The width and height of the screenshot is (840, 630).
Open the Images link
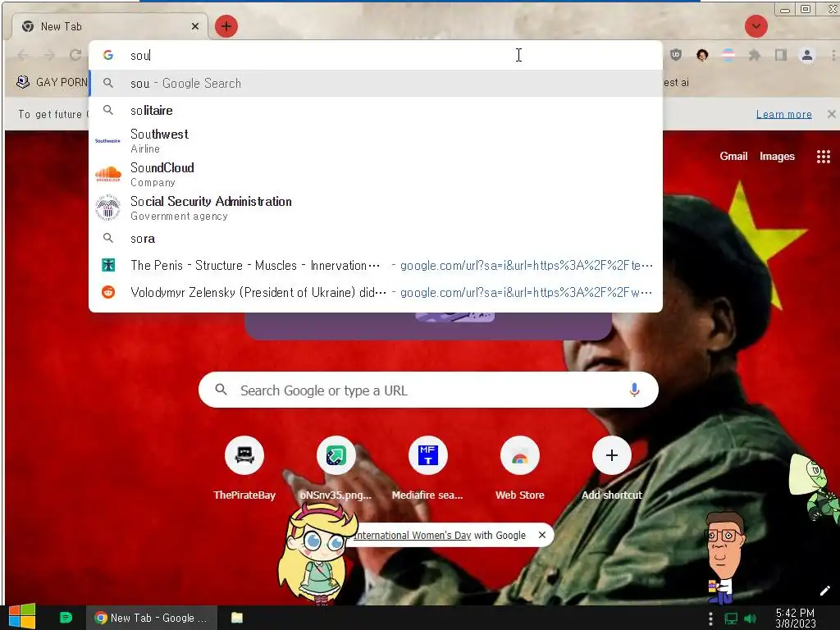click(777, 157)
